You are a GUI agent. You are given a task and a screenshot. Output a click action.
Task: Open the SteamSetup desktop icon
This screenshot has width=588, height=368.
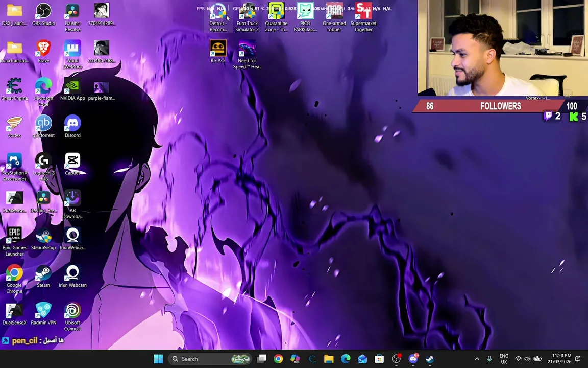(x=43, y=239)
